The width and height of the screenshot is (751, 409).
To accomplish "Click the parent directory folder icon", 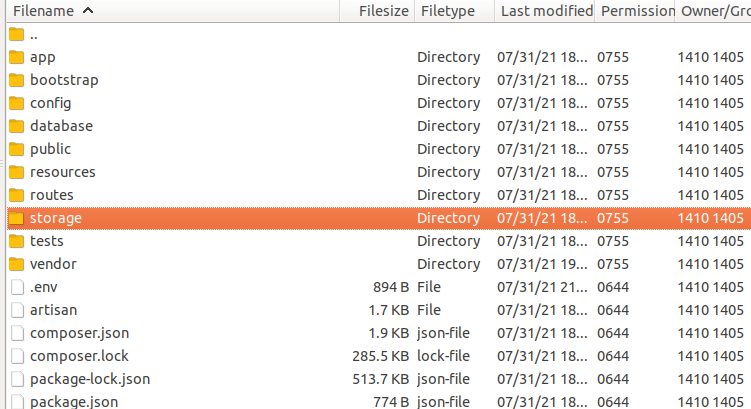I will tap(16, 34).
